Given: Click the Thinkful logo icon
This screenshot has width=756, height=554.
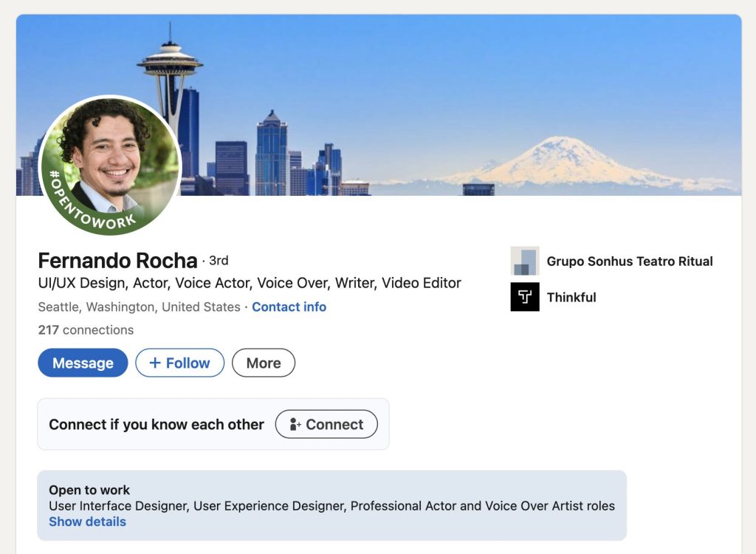Looking at the screenshot, I should [525, 297].
